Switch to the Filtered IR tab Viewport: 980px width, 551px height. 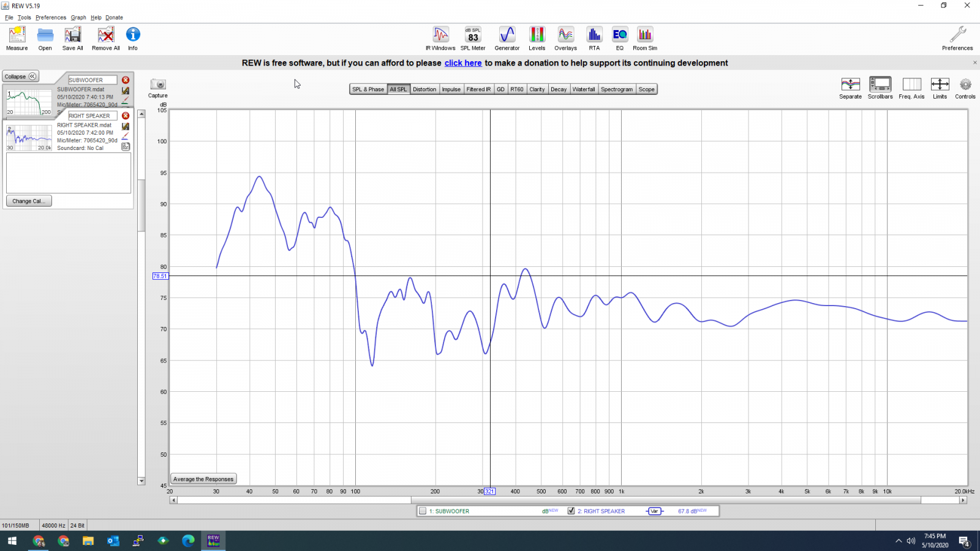tap(478, 89)
